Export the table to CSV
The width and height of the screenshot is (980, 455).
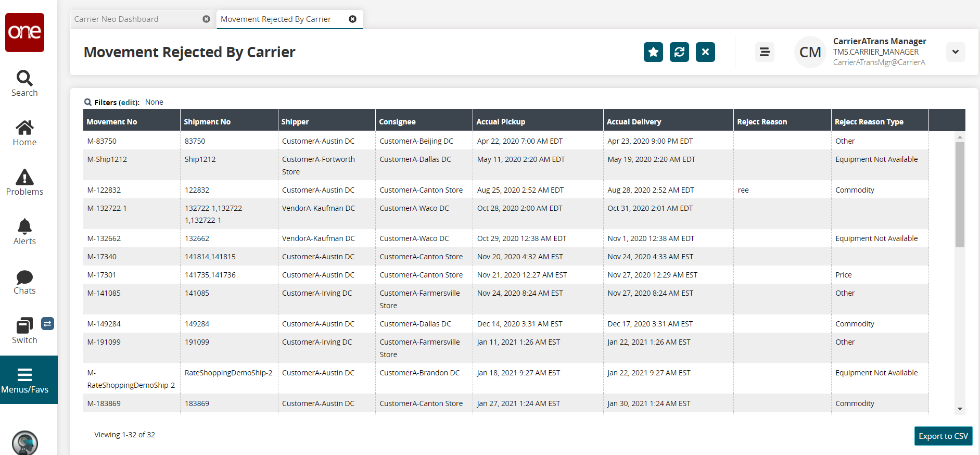[x=943, y=436]
